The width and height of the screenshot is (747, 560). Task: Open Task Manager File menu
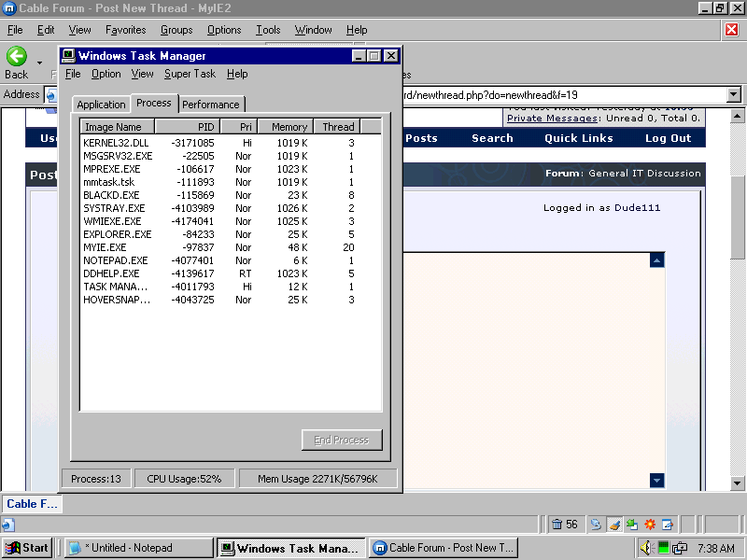click(x=73, y=74)
